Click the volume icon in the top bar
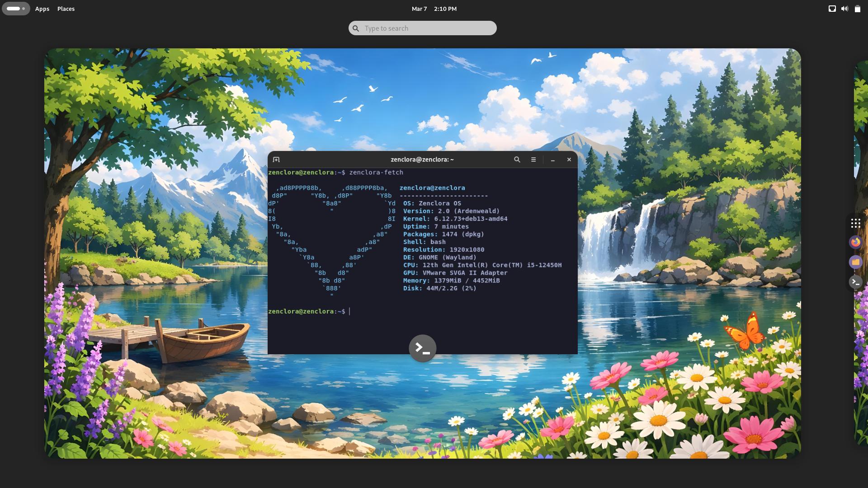This screenshot has height=488, width=868. (x=844, y=8)
